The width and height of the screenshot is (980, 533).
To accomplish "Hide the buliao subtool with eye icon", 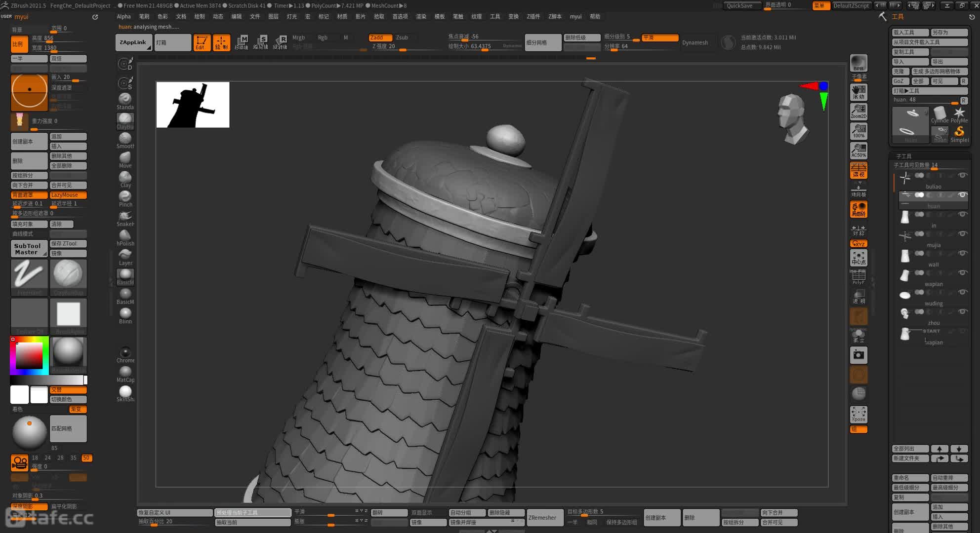I will click(962, 175).
